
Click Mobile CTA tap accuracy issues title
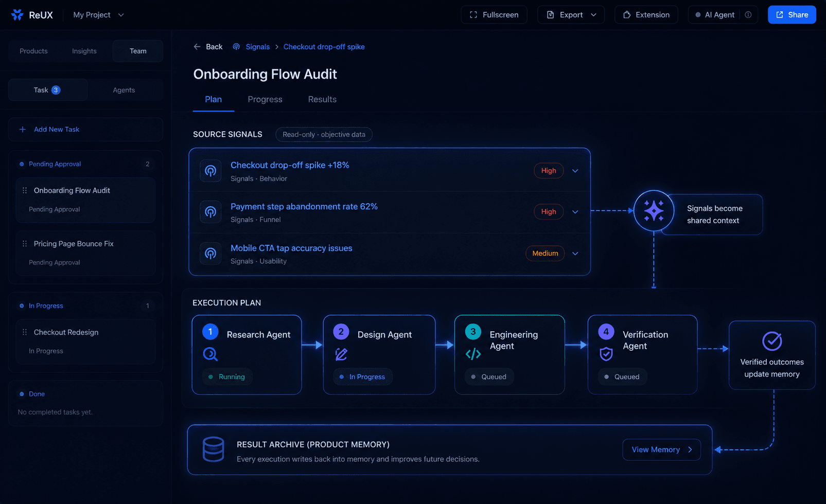pos(291,248)
